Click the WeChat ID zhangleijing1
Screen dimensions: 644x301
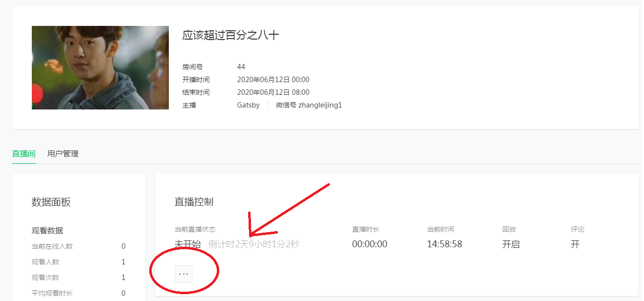(309, 105)
